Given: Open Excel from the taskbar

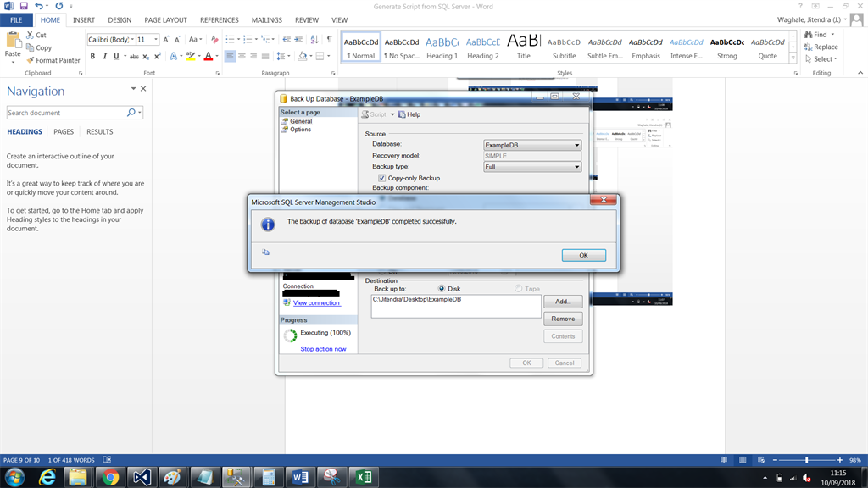Looking at the screenshot, I should [x=364, y=477].
